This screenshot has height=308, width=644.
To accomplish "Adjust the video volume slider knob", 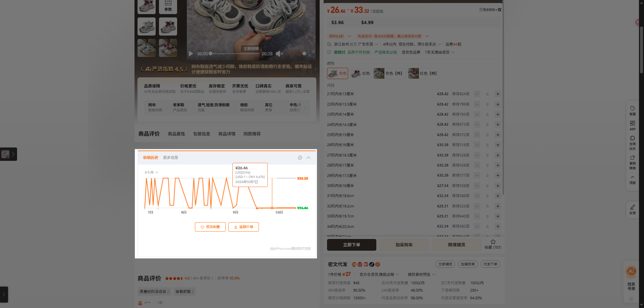I will click(304, 54).
